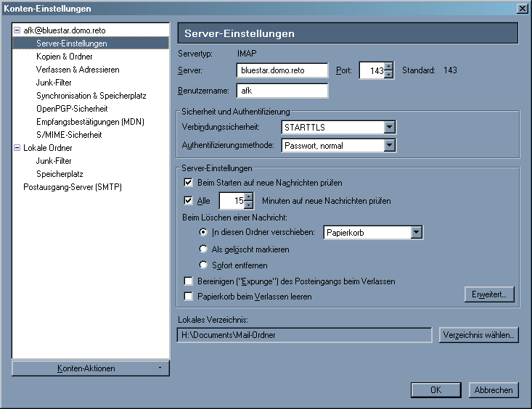Click into the Benutzername text field

(x=282, y=91)
